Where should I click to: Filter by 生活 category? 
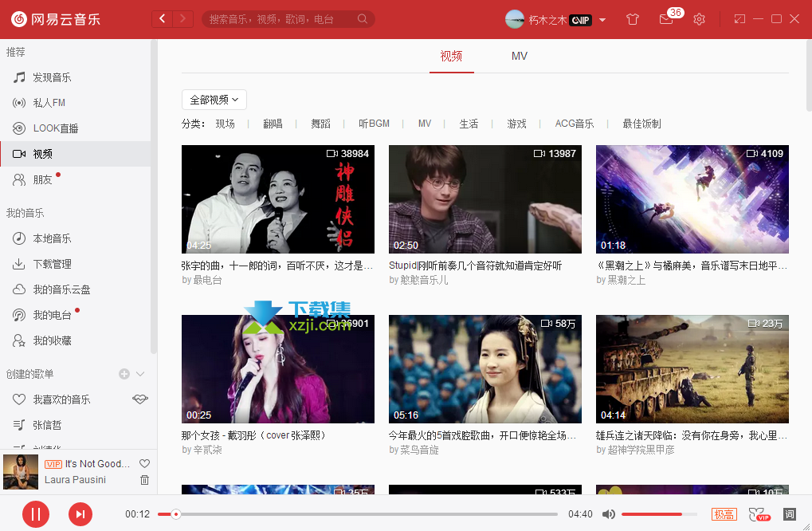point(469,124)
